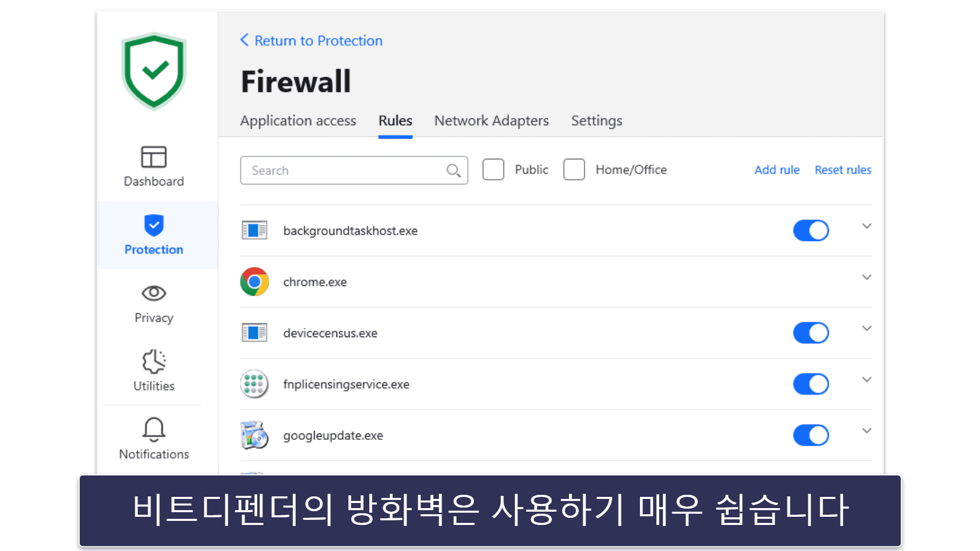Click the green shield status icon
This screenshot has height=551, width=980.
click(x=154, y=71)
